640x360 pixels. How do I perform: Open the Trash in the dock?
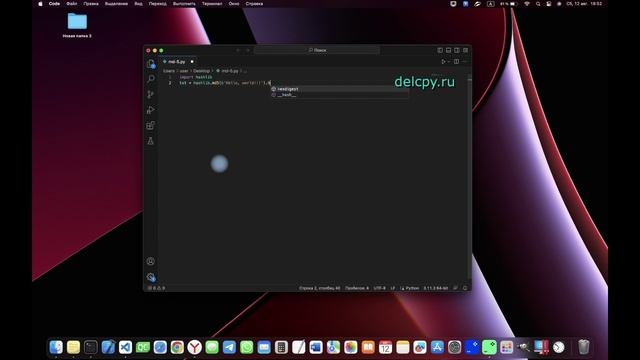pyautogui.click(x=584, y=347)
